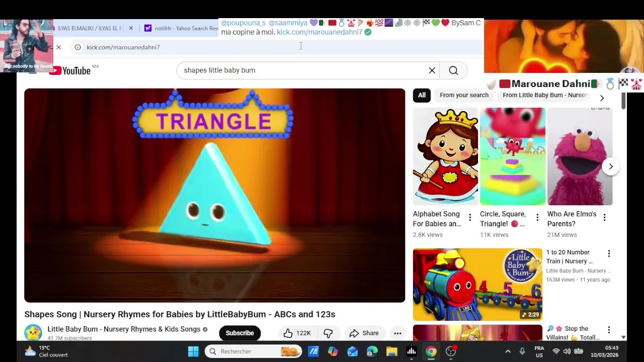
Task: Open options for 1 to 20 Number Train
Action: (x=609, y=253)
